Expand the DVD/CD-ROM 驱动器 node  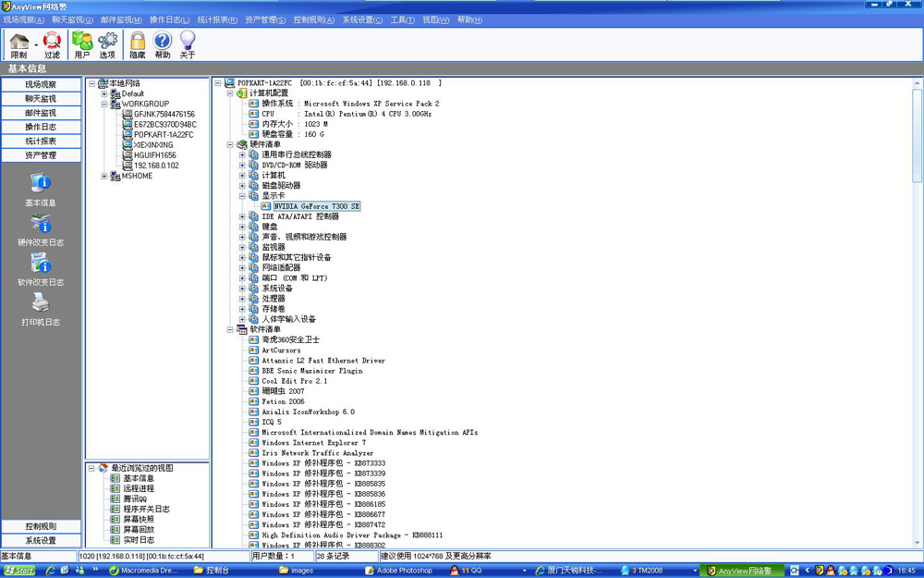pyautogui.click(x=242, y=166)
